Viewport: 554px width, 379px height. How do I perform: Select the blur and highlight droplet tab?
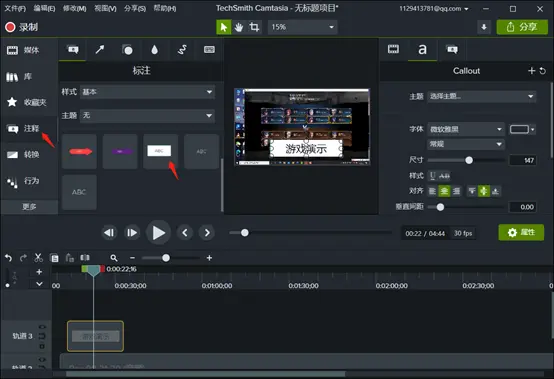(x=154, y=49)
